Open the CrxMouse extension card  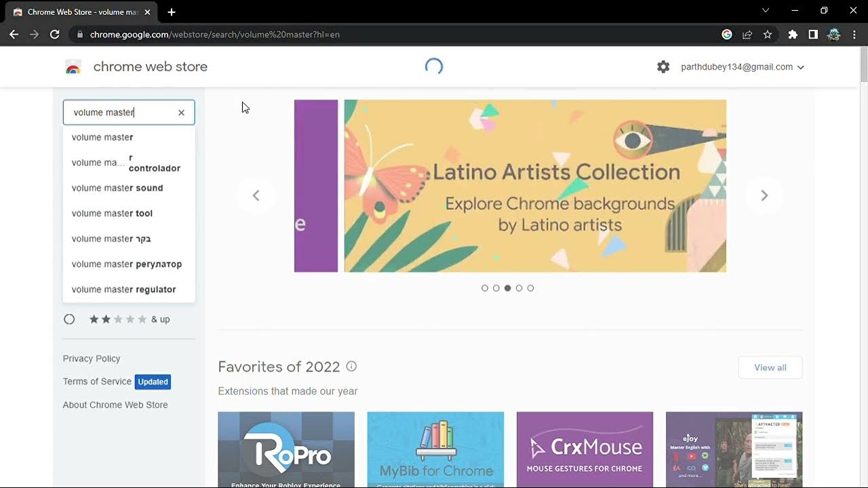point(585,449)
